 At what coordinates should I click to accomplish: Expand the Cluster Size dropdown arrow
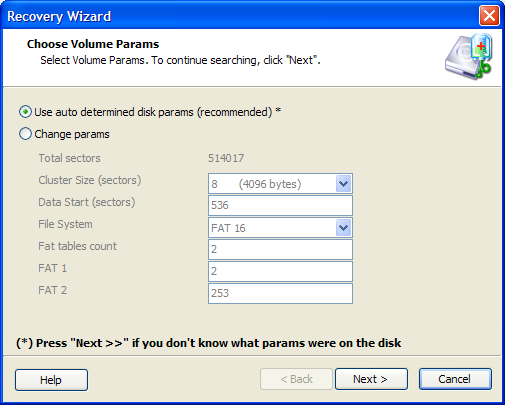[343, 184]
